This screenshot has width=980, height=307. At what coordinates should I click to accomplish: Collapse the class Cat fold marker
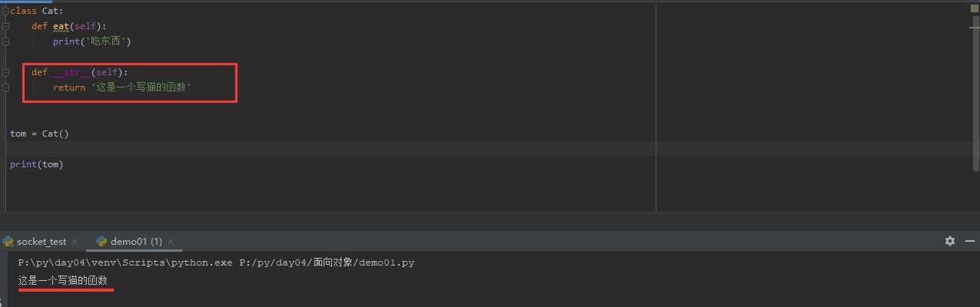point(5,11)
